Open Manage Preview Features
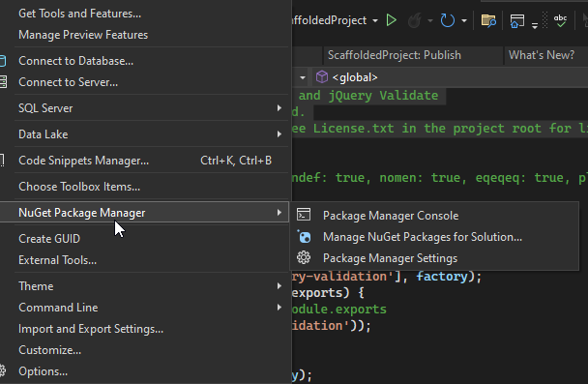 pos(144,35)
